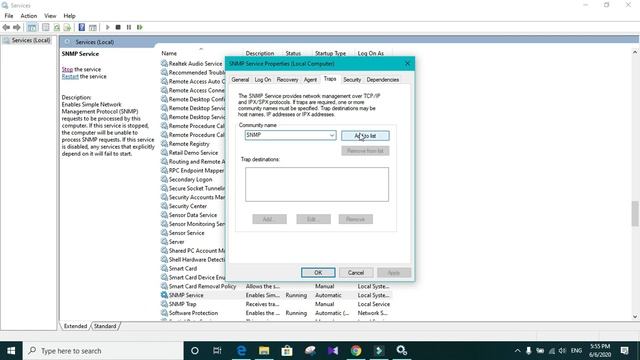
Task: Click the Forward arrow in the toolbar
Action: (x=17, y=27)
